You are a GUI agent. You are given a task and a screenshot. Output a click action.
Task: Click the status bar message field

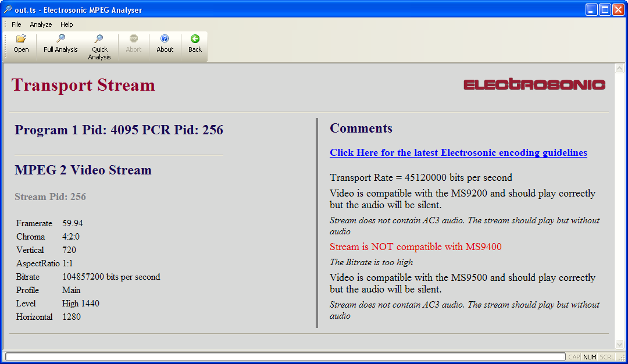[285, 357]
